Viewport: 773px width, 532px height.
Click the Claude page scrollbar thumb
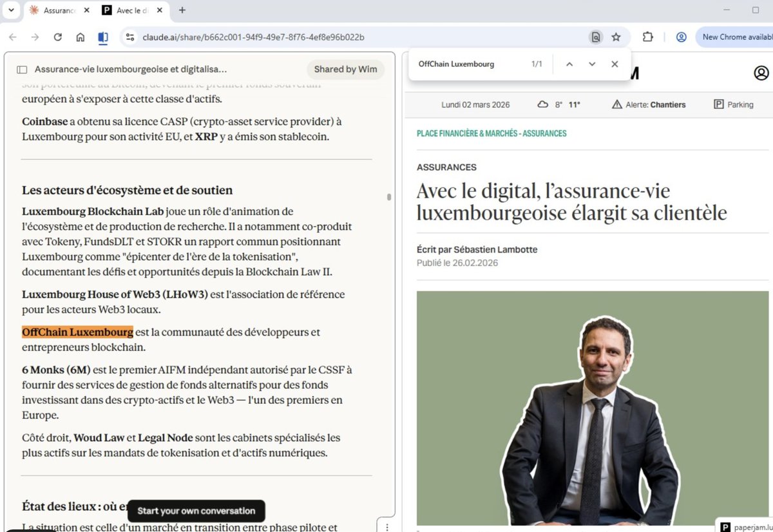pos(389,197)
